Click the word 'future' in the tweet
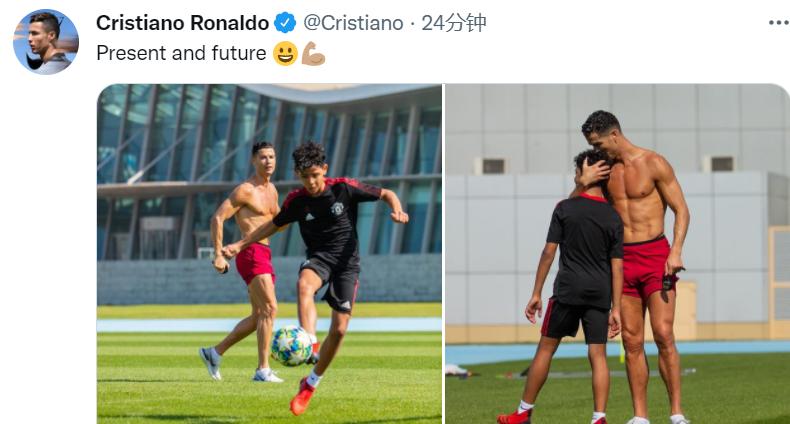This screenshot has height=424, width=790. [239, 53]
